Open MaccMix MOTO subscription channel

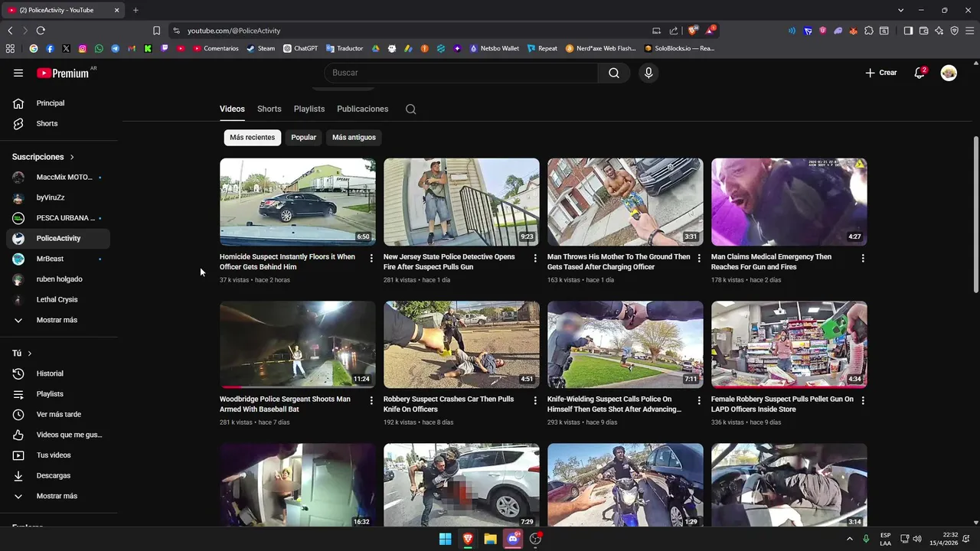pos(58,177)
